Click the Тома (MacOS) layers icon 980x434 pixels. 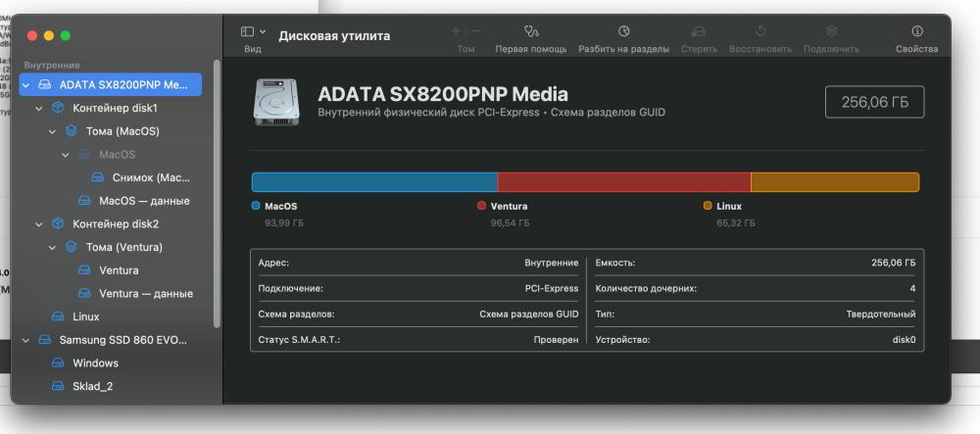[72, 131]
